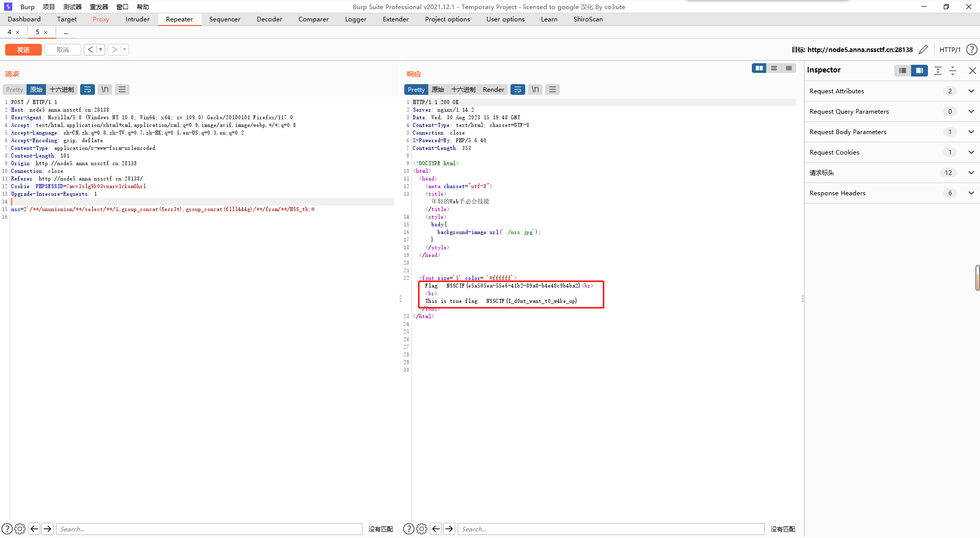The height and width of the screenshot is (538, 980).
Task: Open the Extender tab
Action: (396, 19)
